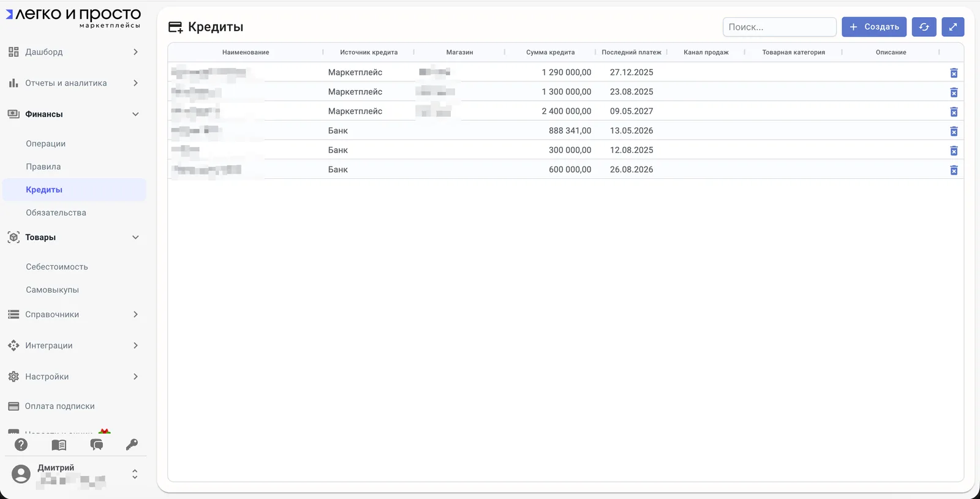Click the Настройки gear icon
Image resolution: width=980 pixels, height=499 pixels.
(13, 377)
